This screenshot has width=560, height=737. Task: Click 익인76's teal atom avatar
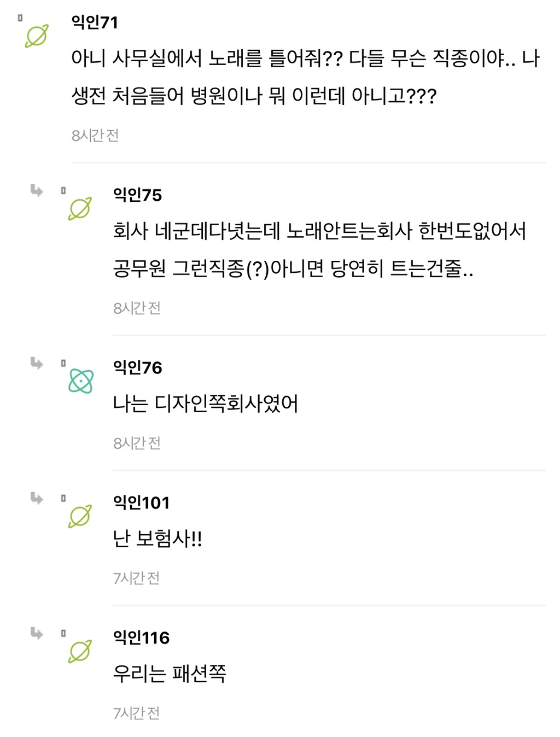(81, 381)
